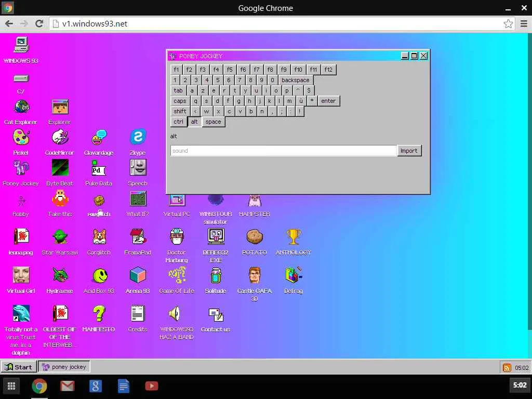Click the space key button
This screenshot has height=399, width=532.
[213, 122]
